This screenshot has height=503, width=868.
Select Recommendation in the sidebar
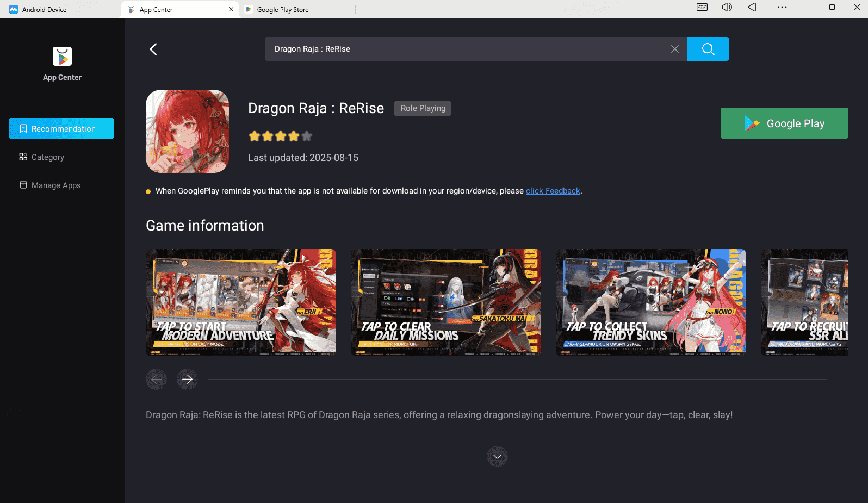click(x=61, y=128)
